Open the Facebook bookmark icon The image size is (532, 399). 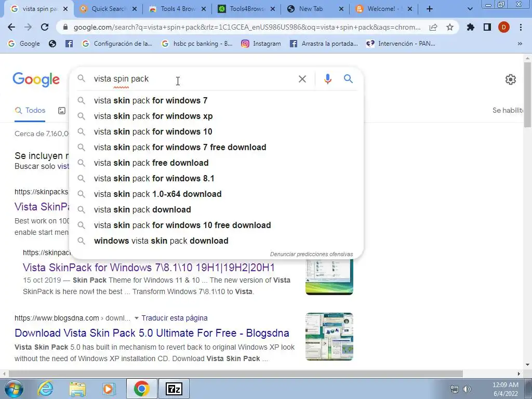click(x=69, y=44)
